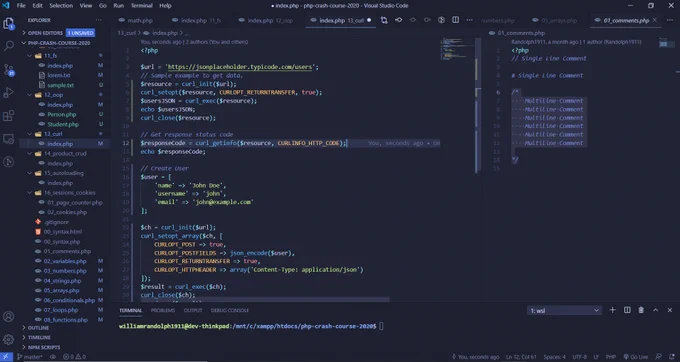Viewport: 680px width, 362px height.
Task: Kill the terminal with the trash icon
Action: coord(641,310)
